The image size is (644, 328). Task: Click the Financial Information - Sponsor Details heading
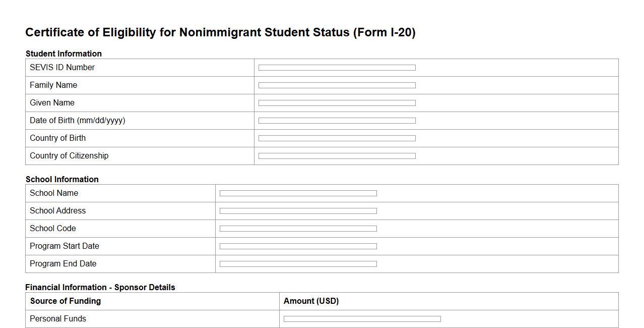(100, 287)
